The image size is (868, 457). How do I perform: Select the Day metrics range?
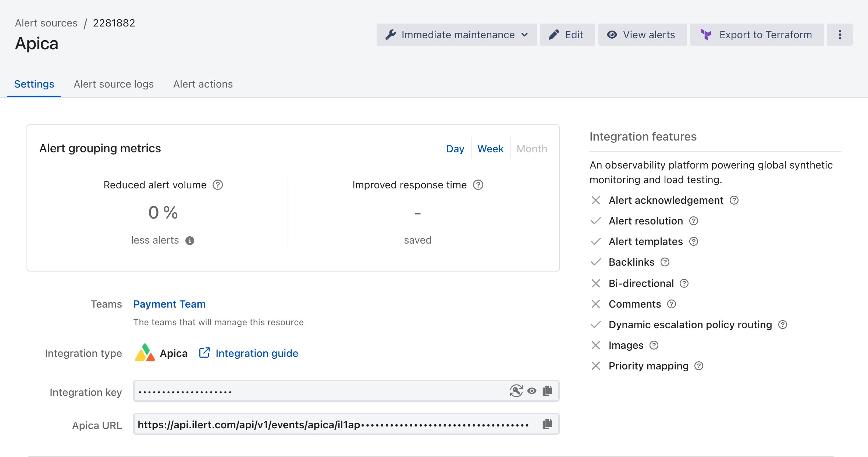(x=455, y=149)
